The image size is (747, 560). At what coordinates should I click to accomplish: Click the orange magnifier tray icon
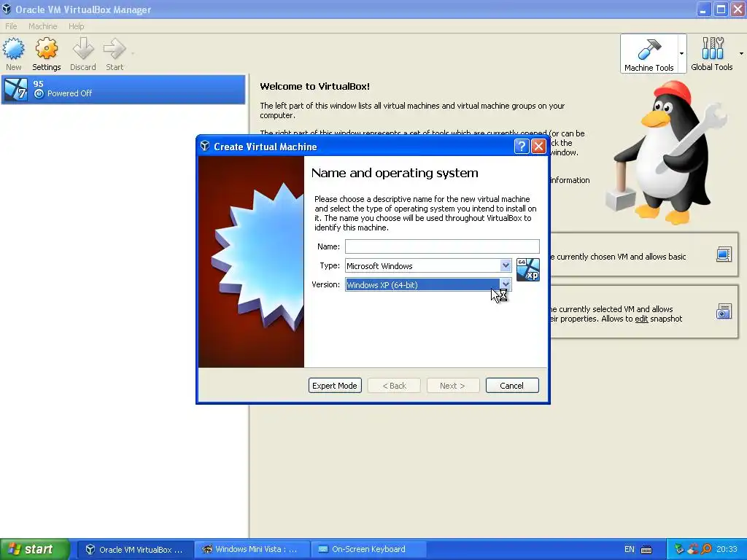[x=706, y=550]
